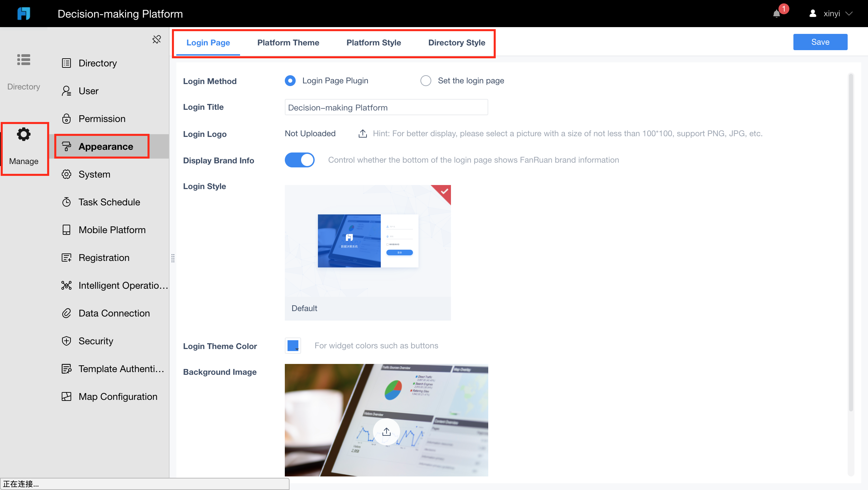Select the Appearance icon in the Manage menu
This screenshot has width=868, height=490.
pos(66,146)
